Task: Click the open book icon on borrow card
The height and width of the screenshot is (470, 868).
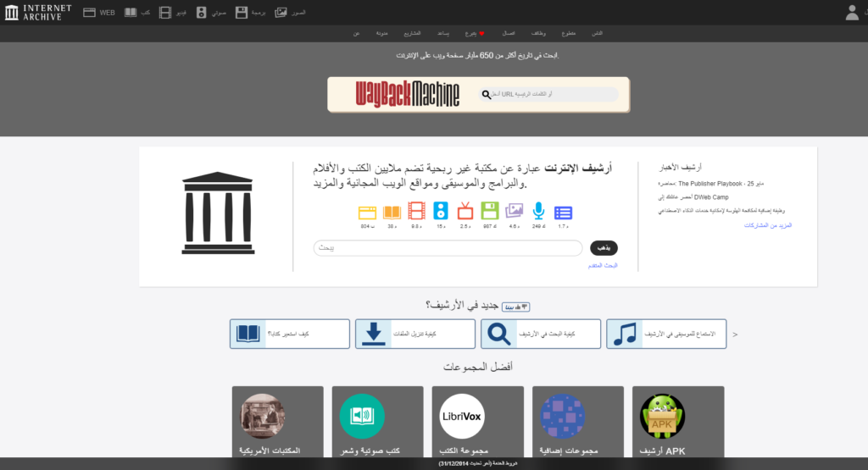Action: (x=248, y=334)
